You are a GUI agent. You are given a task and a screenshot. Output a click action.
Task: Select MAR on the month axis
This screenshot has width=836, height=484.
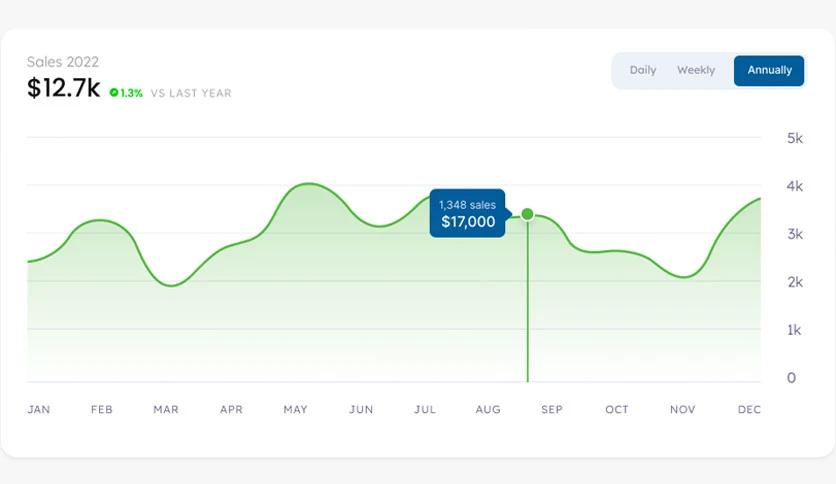click(x=165, y=410)
